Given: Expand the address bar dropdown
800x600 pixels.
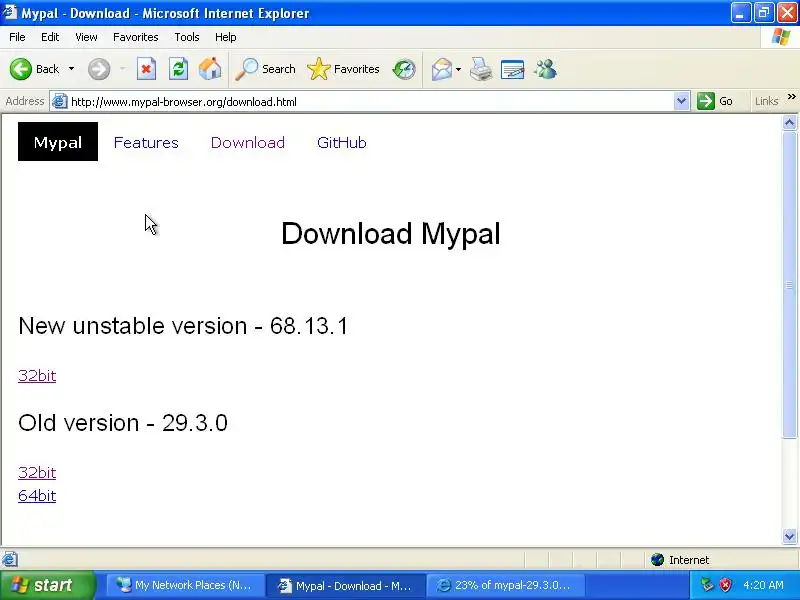Looking at the screenshot, I should click(x=681, y=101).
